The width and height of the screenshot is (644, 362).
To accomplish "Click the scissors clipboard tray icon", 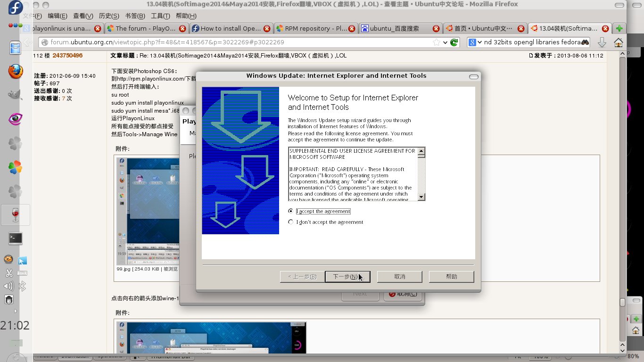I will point(8,273).
